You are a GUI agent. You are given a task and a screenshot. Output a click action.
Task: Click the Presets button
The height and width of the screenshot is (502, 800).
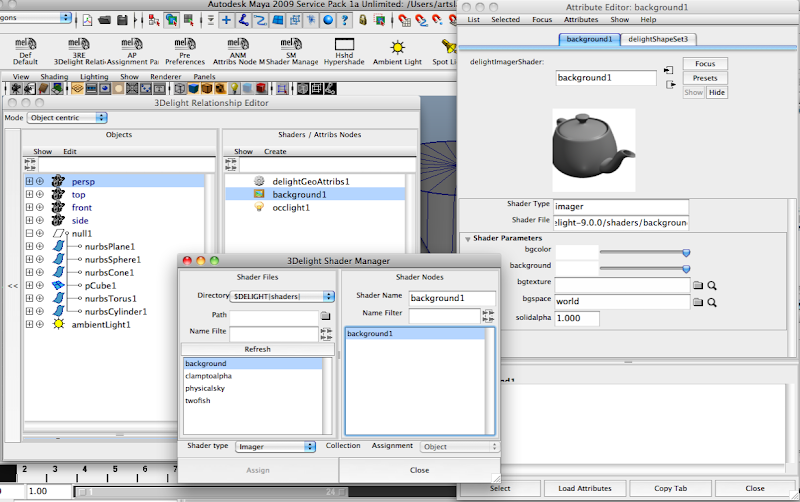705,78
